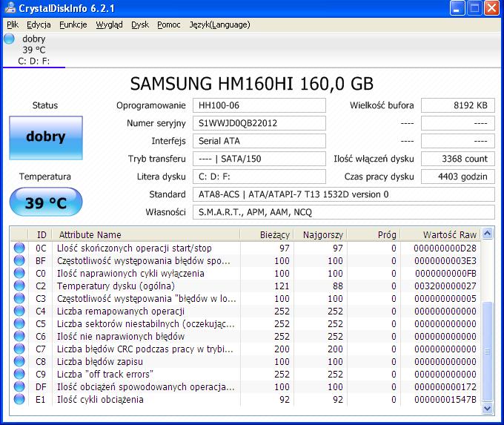Click the status orb for attribute C6
The height and width of the screenshot is (425, 504).
coord(19,336)
